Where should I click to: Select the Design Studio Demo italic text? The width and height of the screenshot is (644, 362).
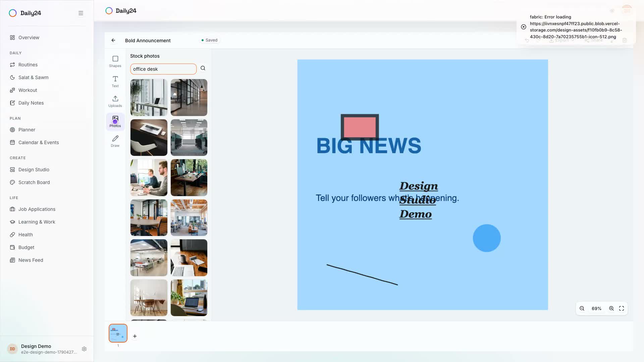(x=419, y=200)
